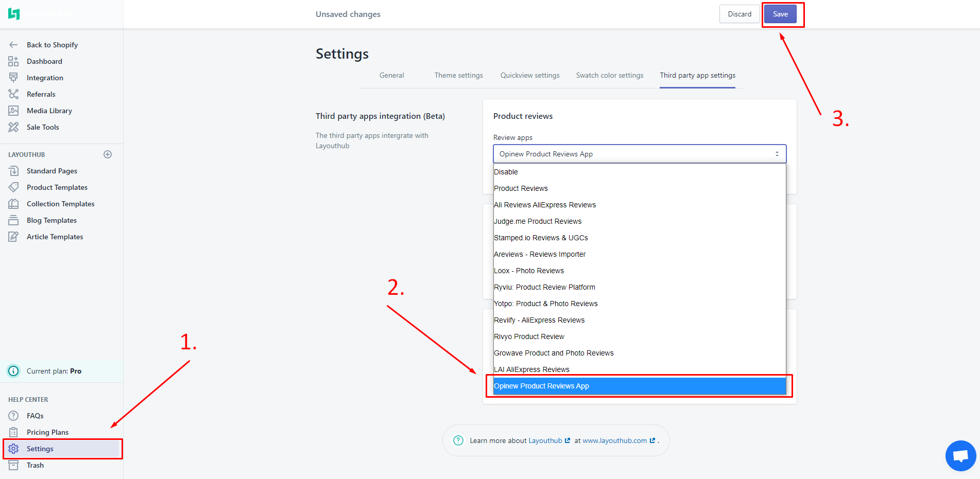Click the Settings gear icon
980x479 pixels.
coord(13,449)
